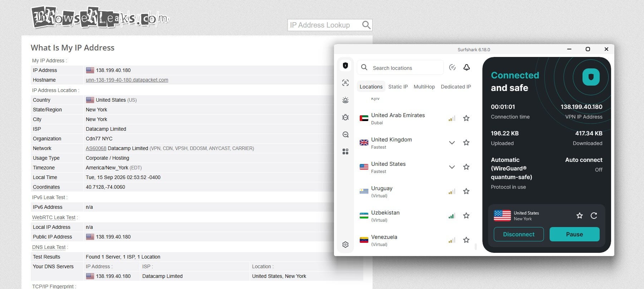The width and height of the screenshot is (644, 289).
Task: Favorite the Uzbekistan location
Action: click(466, 216)
